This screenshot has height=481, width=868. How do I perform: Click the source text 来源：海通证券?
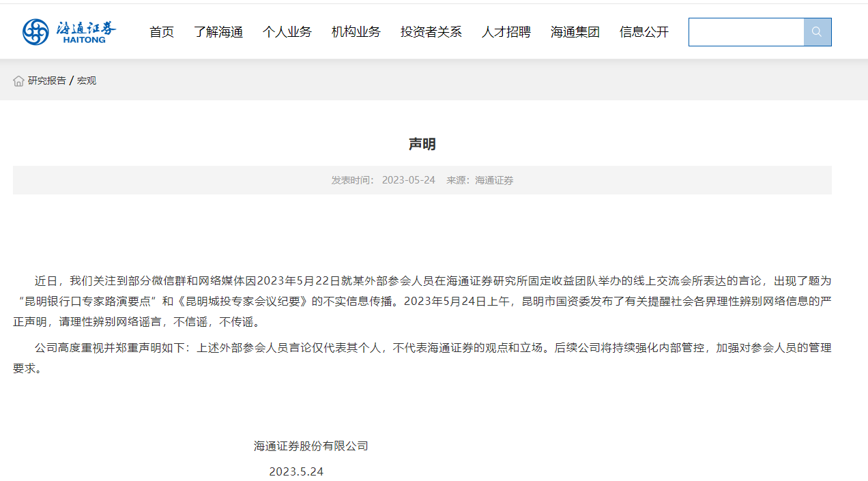point(480,180)
